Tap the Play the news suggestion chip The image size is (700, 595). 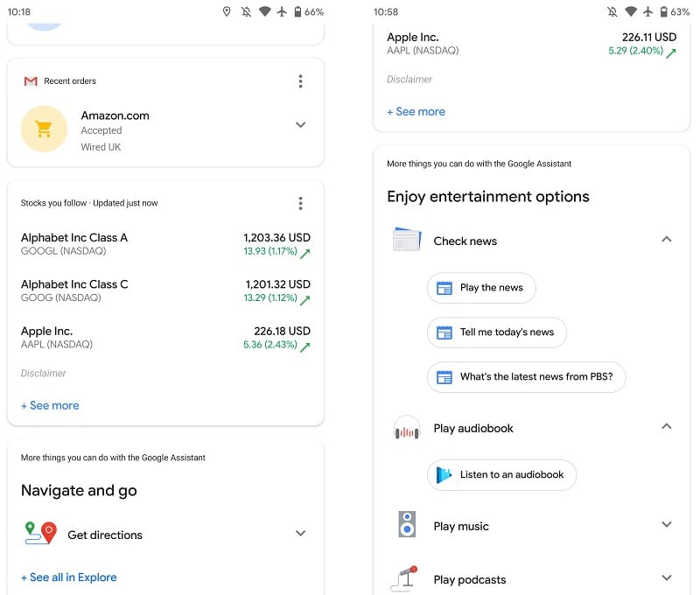click(481, 288)
